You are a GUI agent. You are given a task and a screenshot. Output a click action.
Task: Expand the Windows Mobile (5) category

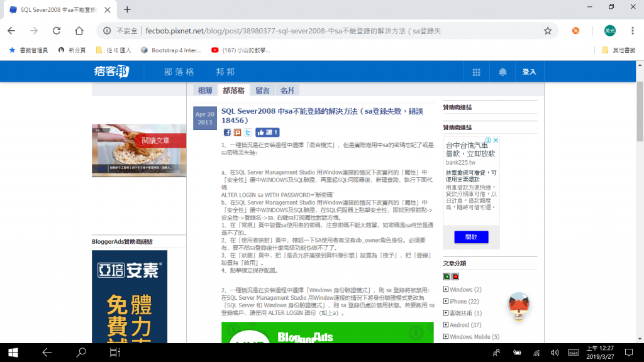tap(446, 337)
